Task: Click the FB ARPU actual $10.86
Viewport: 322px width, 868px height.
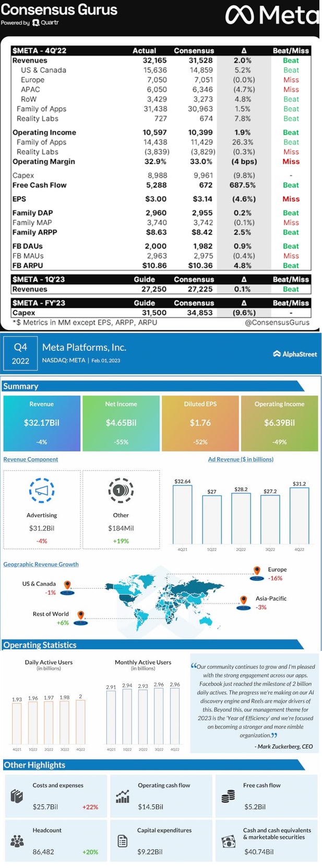Action: click(x=155, y=265)
